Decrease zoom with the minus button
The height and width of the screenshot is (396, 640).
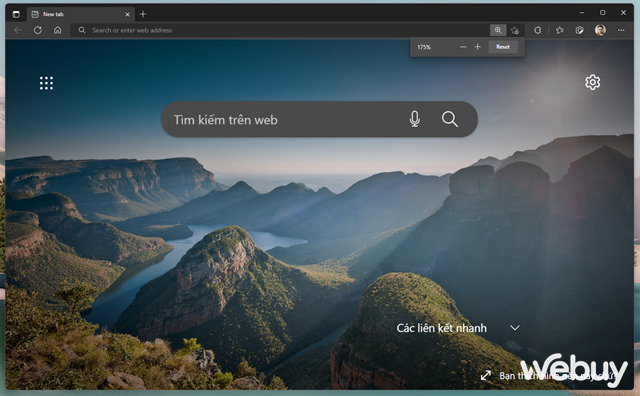[463, 47]
